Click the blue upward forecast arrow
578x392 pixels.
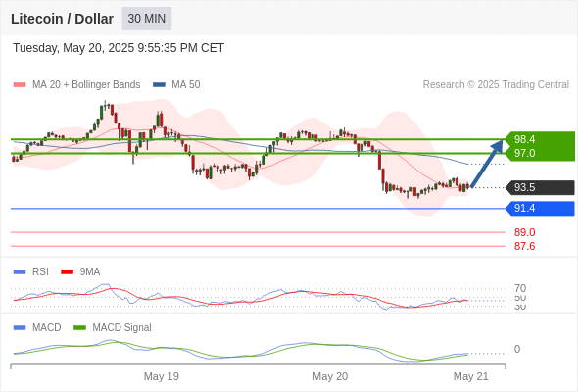pyautogui.click(x=487, y=164)
